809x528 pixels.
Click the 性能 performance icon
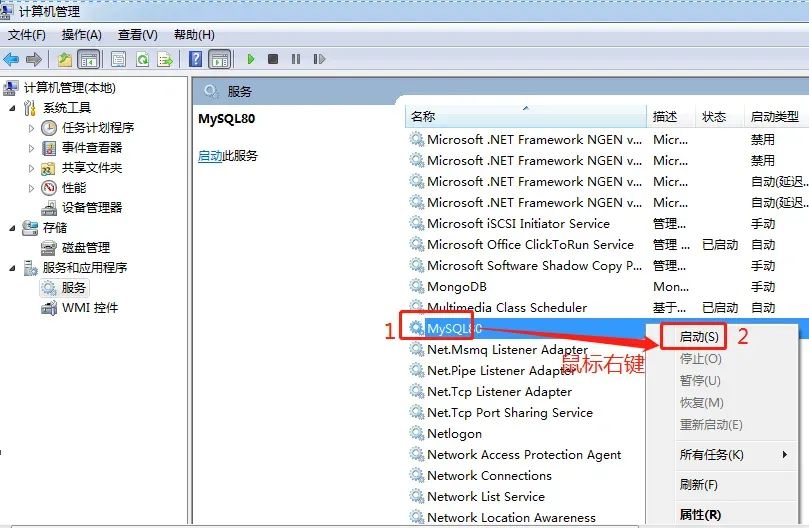click(x=49, y=187)
